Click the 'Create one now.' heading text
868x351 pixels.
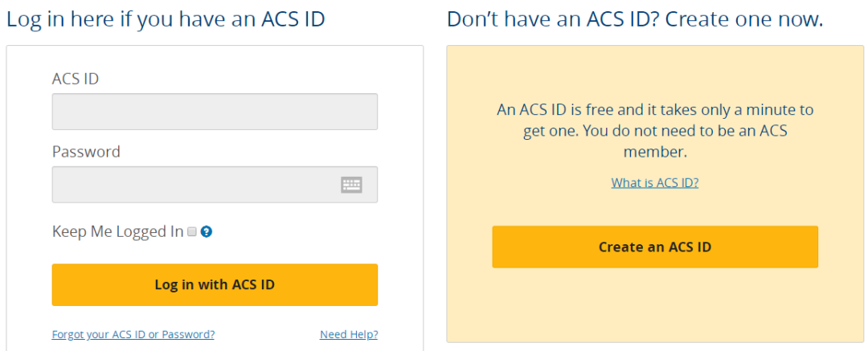pos(745,19)
